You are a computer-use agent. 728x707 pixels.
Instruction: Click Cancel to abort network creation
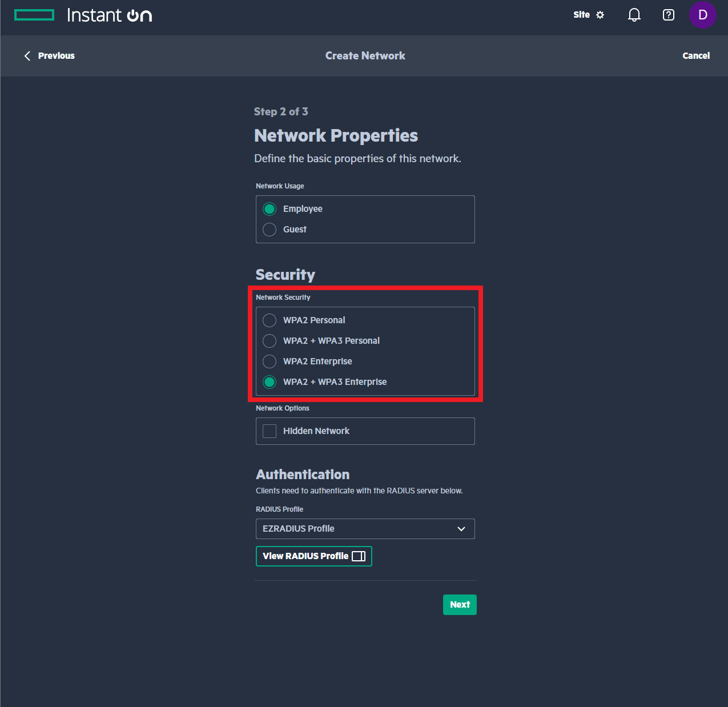coord(696,55)
